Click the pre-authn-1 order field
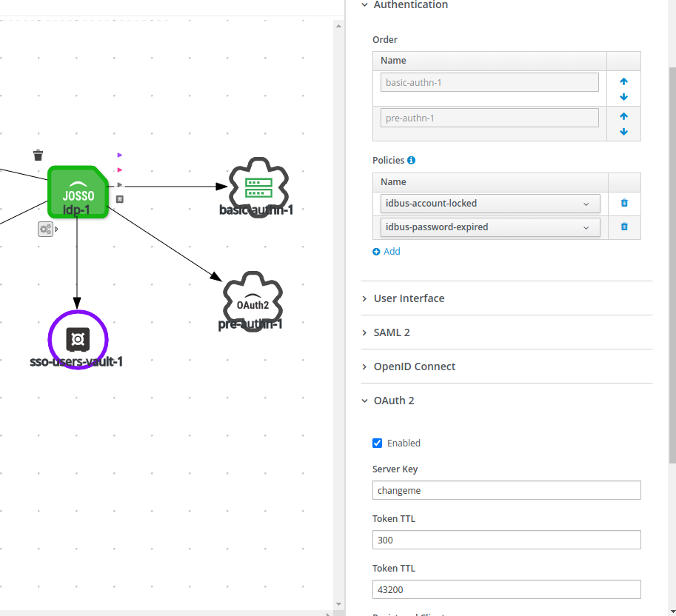 pyautogui.click(x=489, y=118)
